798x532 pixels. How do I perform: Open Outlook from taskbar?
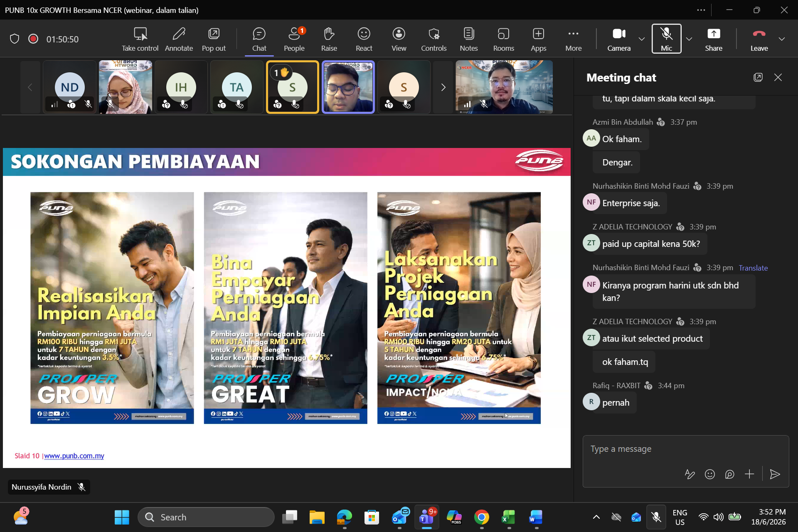pyautogui.click(x=399, y=517)
